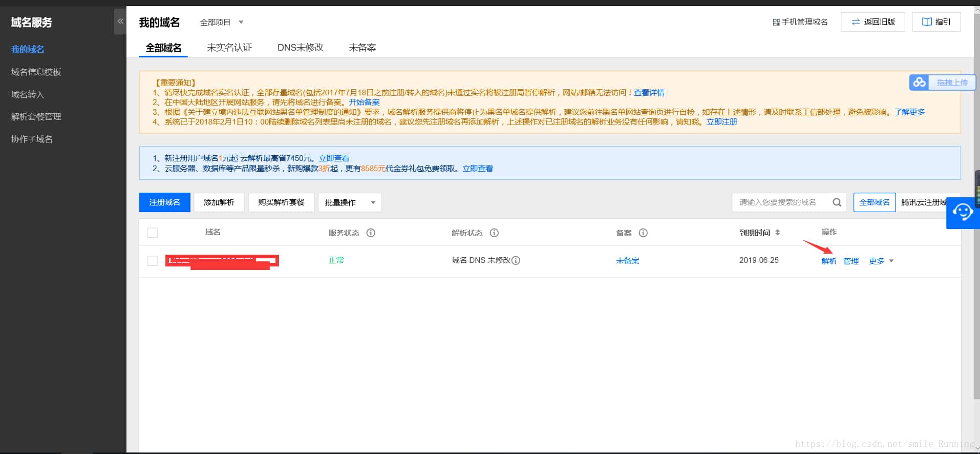Open the customer service chat robot icon
980x454 pixels.
point(963,212)
